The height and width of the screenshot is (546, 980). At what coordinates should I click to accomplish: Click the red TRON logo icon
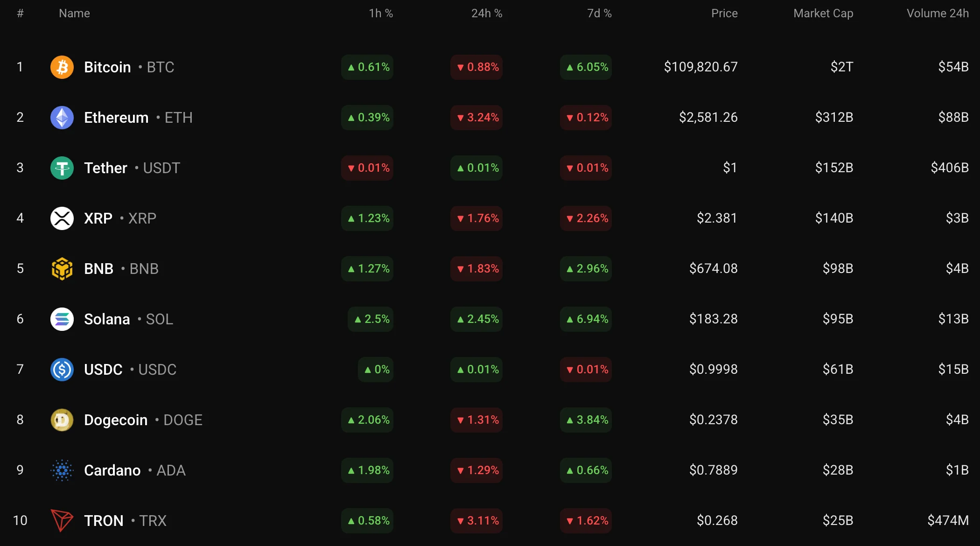pyautogui.click(x=62, y=520)
